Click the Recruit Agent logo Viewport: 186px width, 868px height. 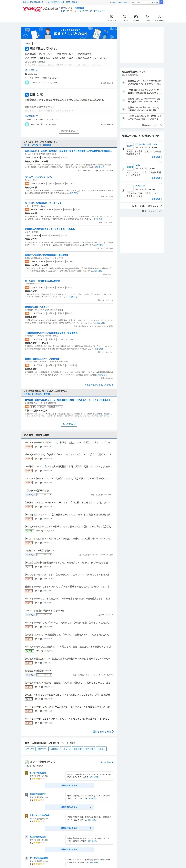pos(130,146)
